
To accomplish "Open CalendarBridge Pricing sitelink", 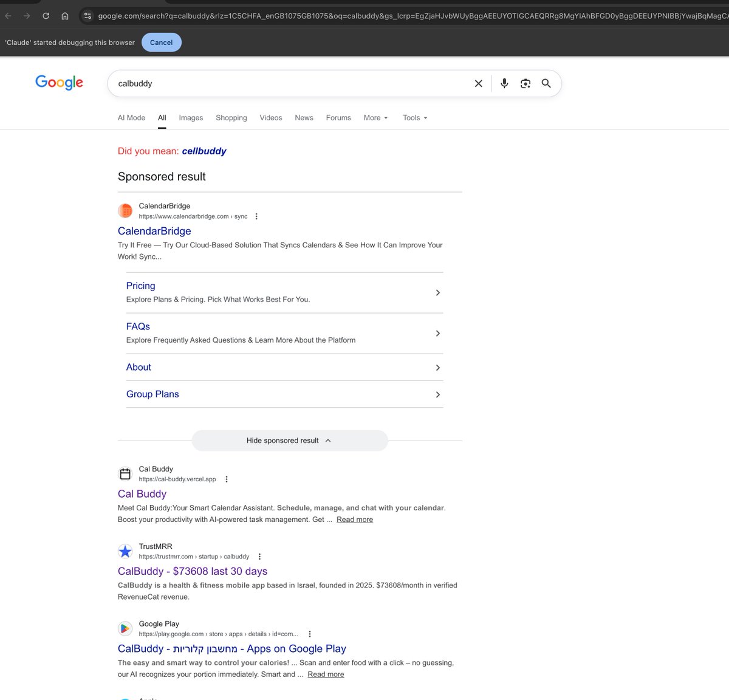I will point(141,286).
